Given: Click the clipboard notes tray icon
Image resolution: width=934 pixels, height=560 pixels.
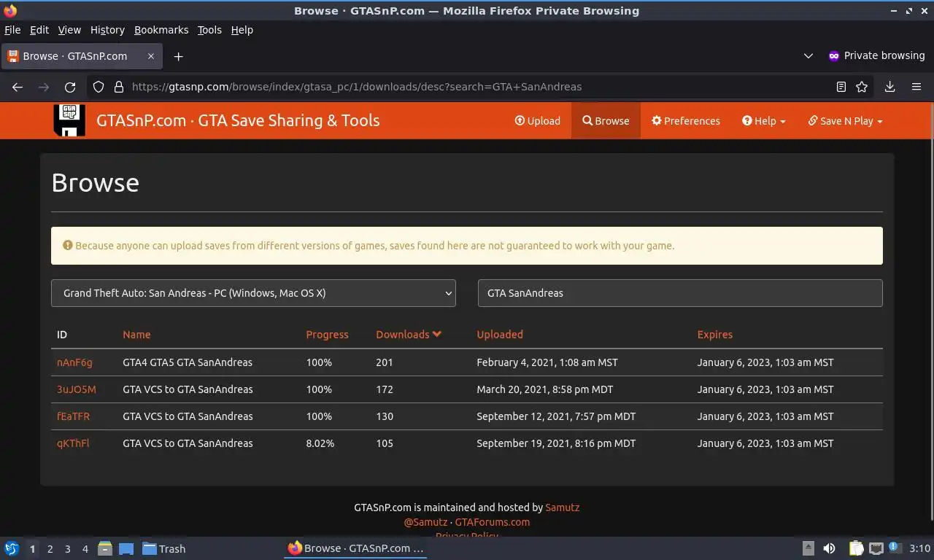Looking at the screenshot, I should click(856, 548).
